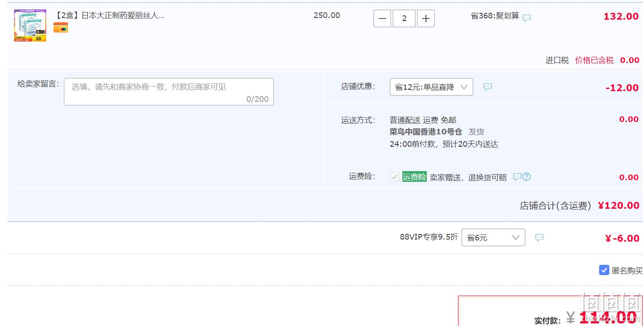Image resolution: width=644 pixels, height=326 pixels.
Task: Click the 价格已含税 import tax note
Action: pos(594,60)
